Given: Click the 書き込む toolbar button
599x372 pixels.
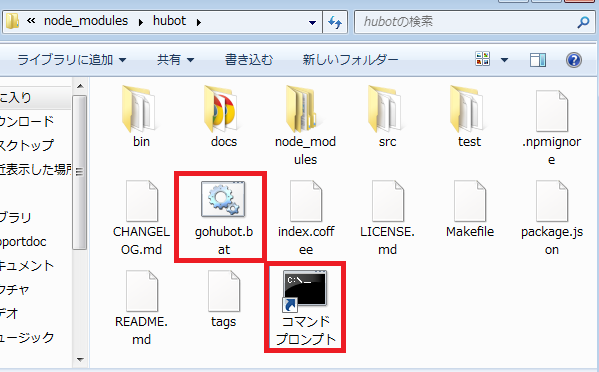Looking at the screenshot, I should [249, 60].
